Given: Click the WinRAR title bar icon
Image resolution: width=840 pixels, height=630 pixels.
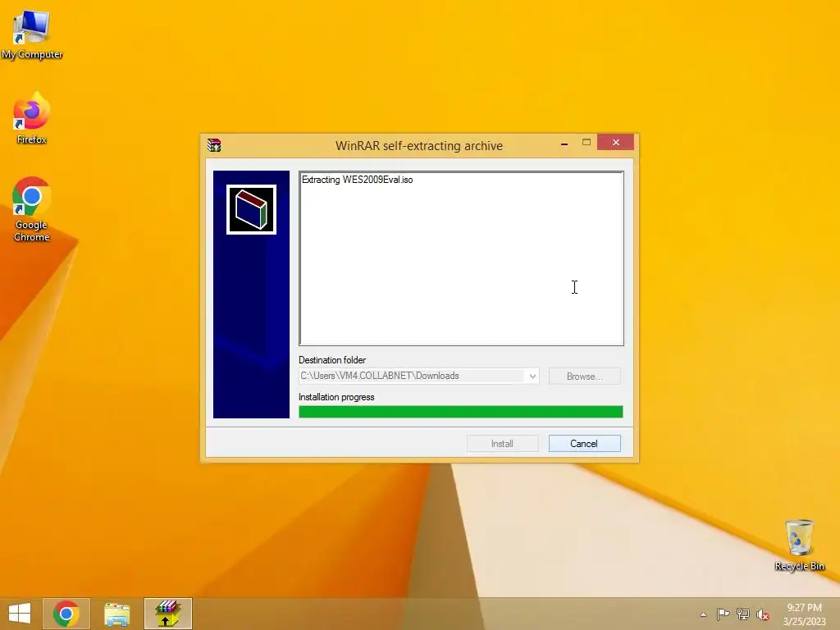Looking at the screenshot, I should 214,145.
